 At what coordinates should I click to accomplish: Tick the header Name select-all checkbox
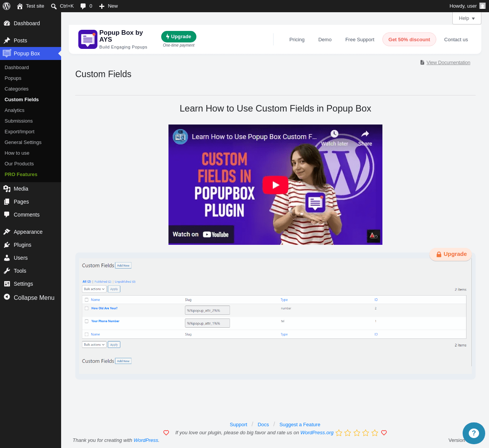[x=87, y=300]
